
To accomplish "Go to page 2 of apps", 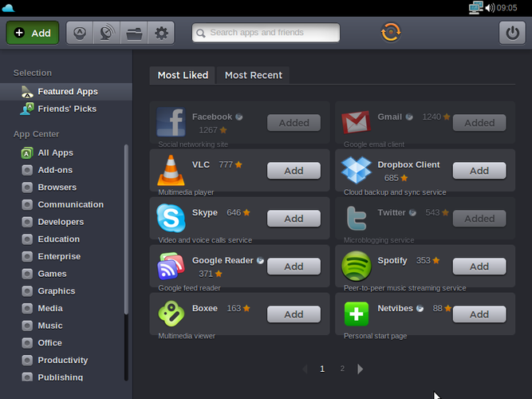I will click(x=342, y=369).
